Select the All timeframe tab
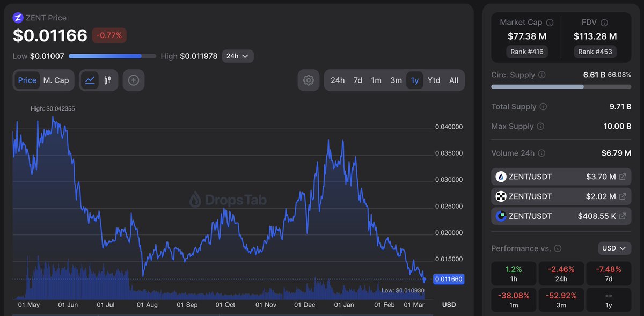The height and width of the screenshot is (316, 644). click(453, 80)
